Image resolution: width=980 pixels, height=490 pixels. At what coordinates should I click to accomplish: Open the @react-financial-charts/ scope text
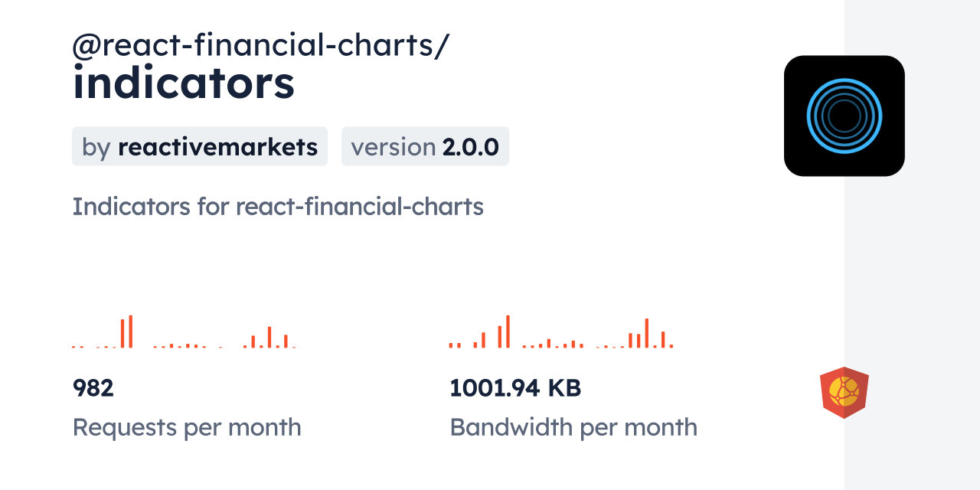point(261,47)
